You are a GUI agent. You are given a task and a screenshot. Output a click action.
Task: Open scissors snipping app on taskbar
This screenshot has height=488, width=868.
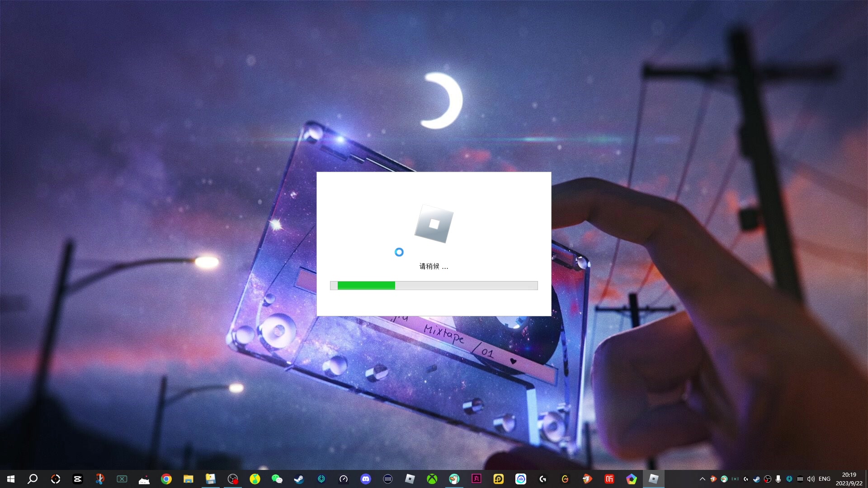click(100, 479)
